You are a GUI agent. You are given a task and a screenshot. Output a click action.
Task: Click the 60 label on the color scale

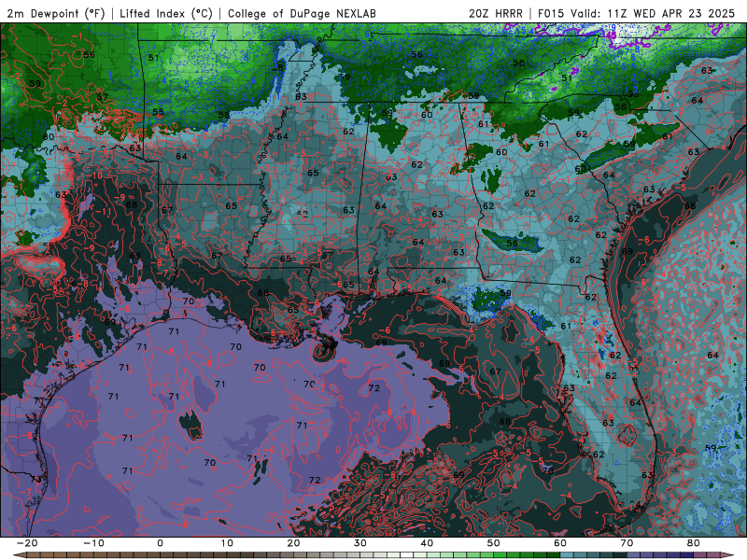[x=560, y=543]
